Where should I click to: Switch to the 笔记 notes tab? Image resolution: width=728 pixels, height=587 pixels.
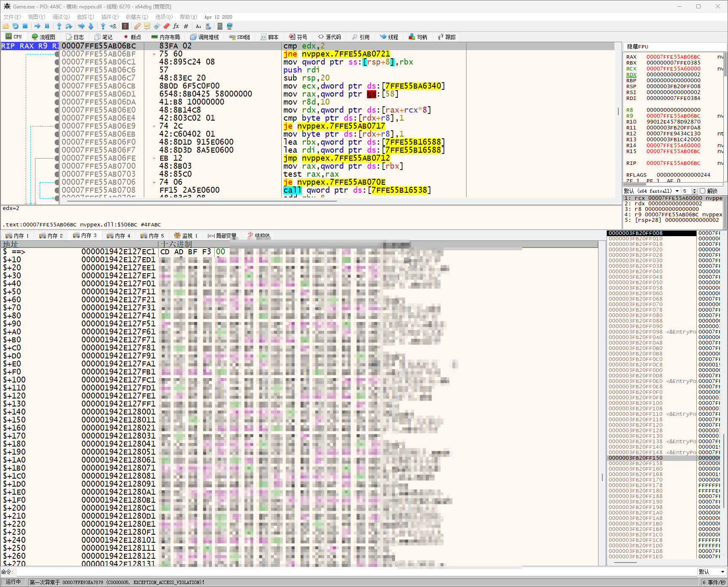(x=103, y=37)
